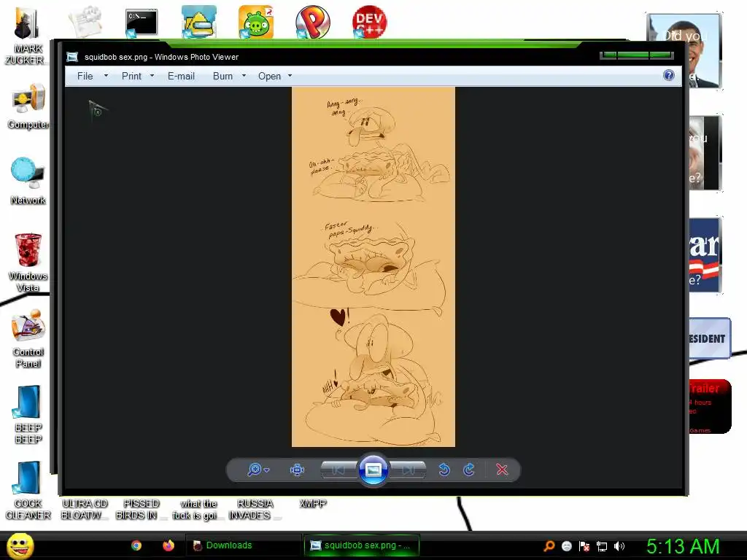Expand the Burn dropdown arrow
The height and width of the screenshot is (560, 747).
(x=244, y=76)
